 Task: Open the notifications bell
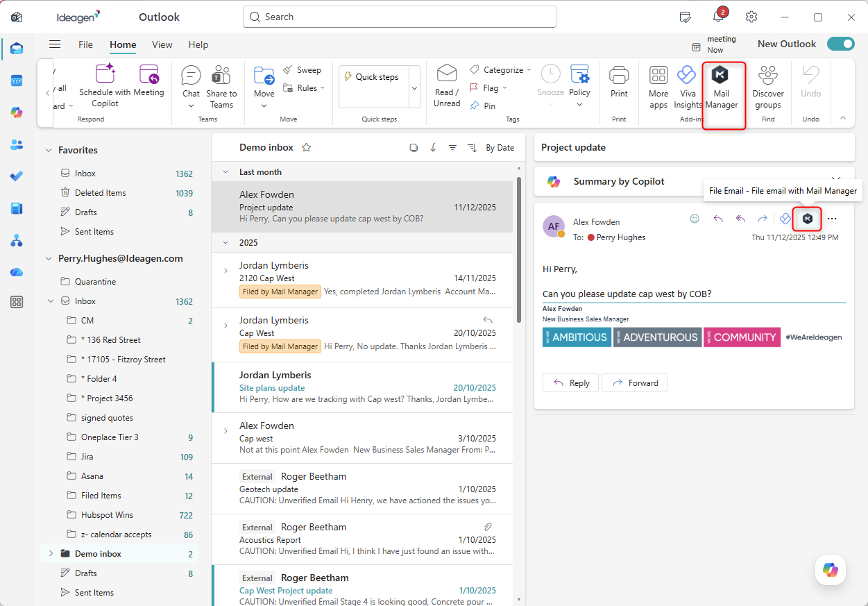coord(718,17)
